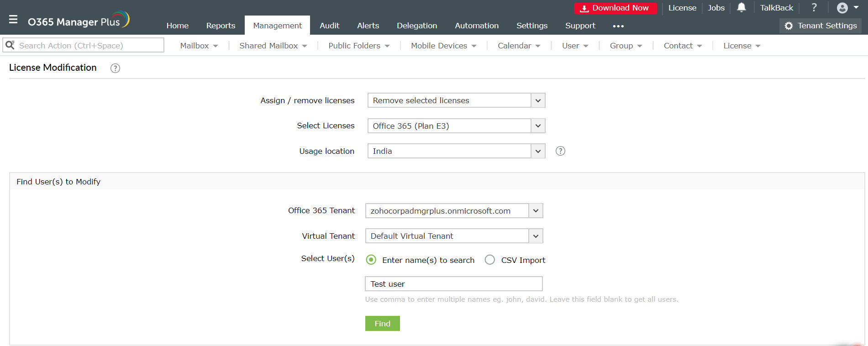Select the CSV Import option
868x346 pixels.
[490, 260]
